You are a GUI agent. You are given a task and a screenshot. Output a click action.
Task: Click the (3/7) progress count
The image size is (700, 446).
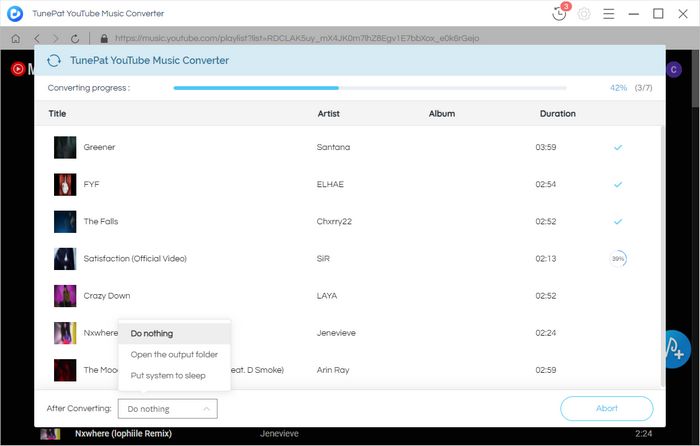click(643, 88)
